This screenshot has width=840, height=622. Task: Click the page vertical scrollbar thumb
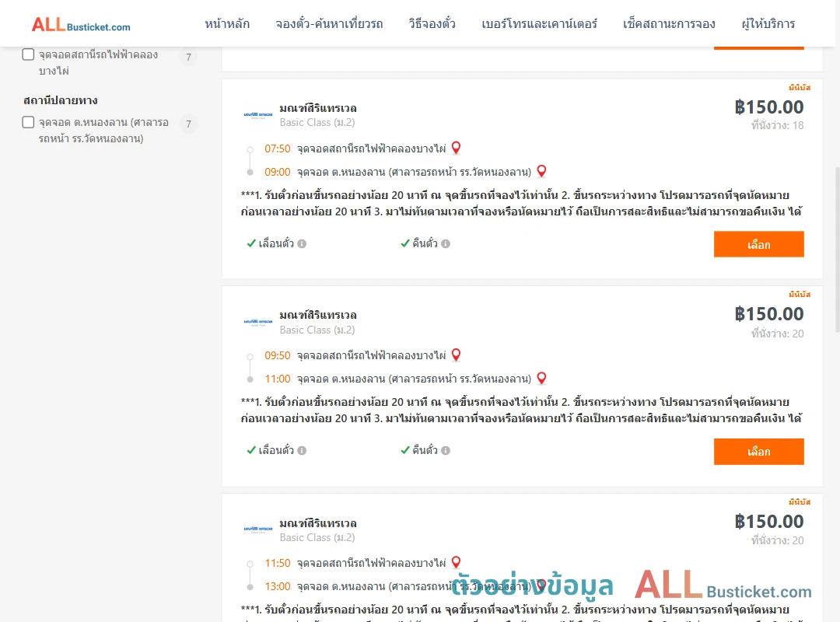tap(838, 250)
